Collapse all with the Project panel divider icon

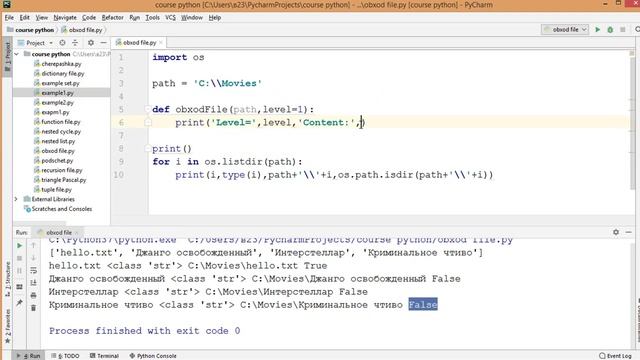[x=75, y=42]
